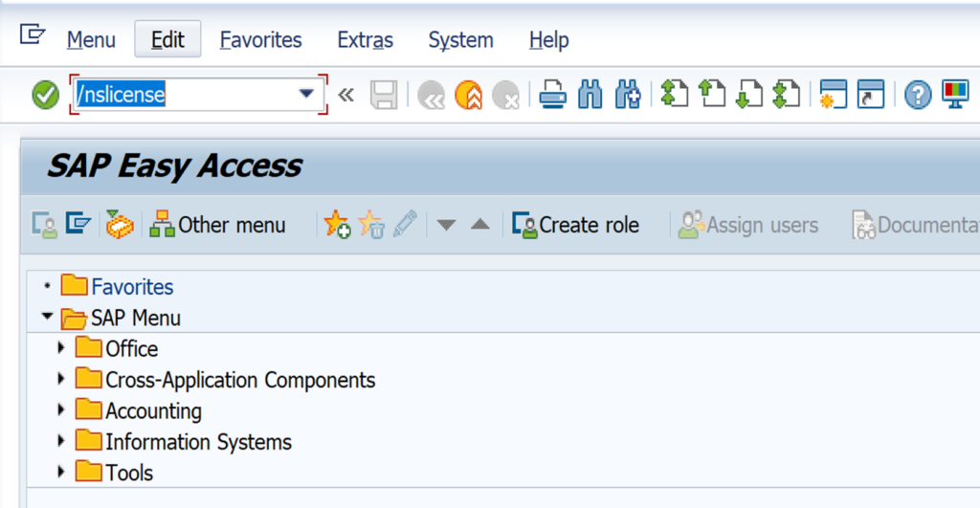The image size is (980, 508).
Task: Open the Menu menu
Action: pos(91,40)
